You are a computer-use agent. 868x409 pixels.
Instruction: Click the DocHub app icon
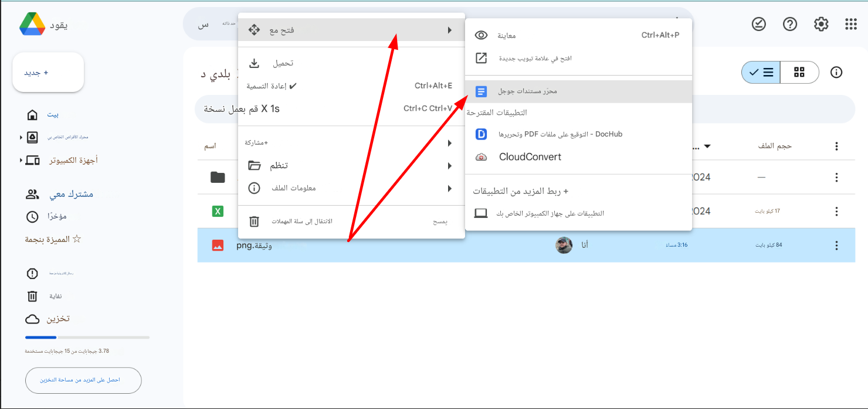pyautogui.click(x=481, y=134)
